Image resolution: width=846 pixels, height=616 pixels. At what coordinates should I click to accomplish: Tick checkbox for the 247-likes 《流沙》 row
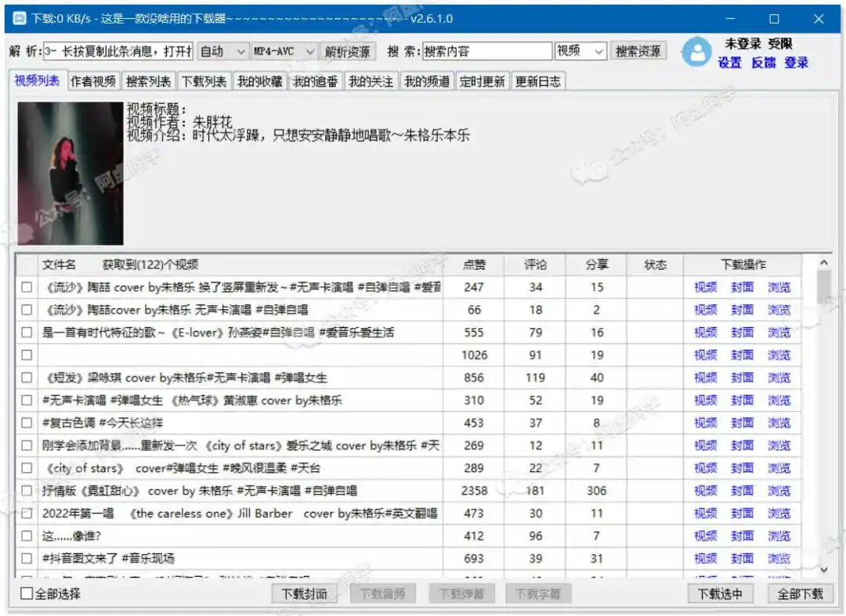pyautogui.click(x=27, y=287)
